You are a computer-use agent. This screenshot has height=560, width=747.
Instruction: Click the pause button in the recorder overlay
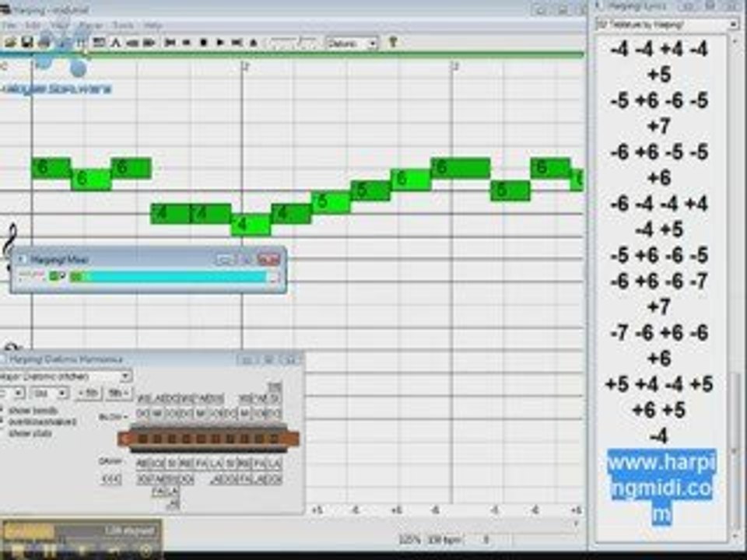coord(49,551)
